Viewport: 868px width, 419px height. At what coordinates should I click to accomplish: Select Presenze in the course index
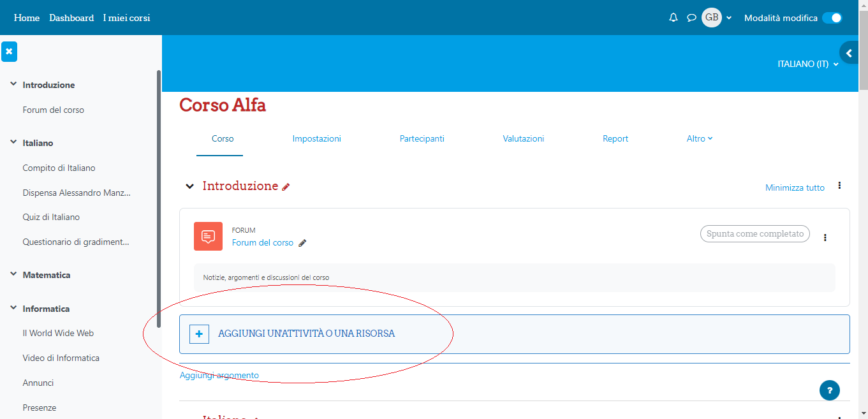[x=40, y=408]
